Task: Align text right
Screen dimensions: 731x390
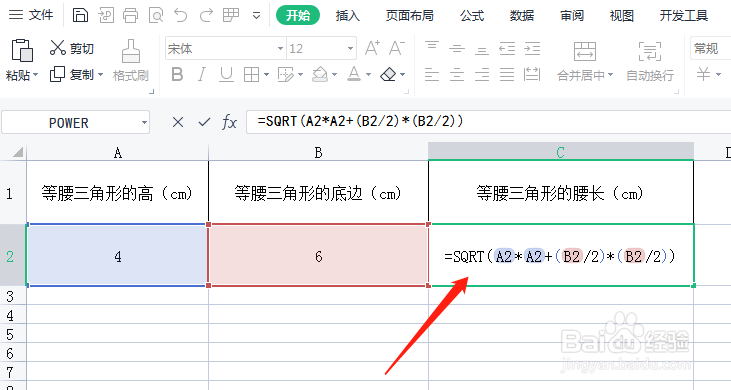Action: click(482, 74)
